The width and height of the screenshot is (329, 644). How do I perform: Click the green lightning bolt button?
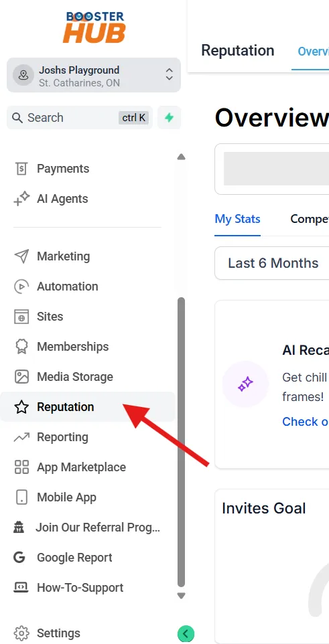point(169,118)
